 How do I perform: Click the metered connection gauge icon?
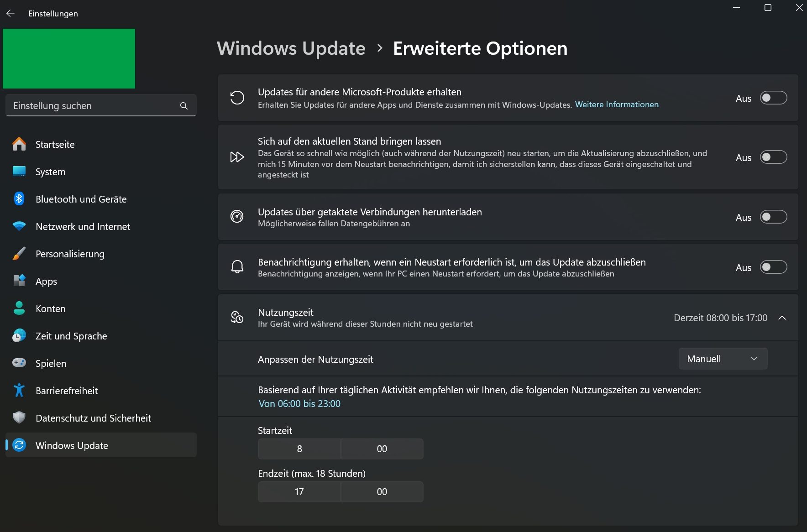click(237, 217)
